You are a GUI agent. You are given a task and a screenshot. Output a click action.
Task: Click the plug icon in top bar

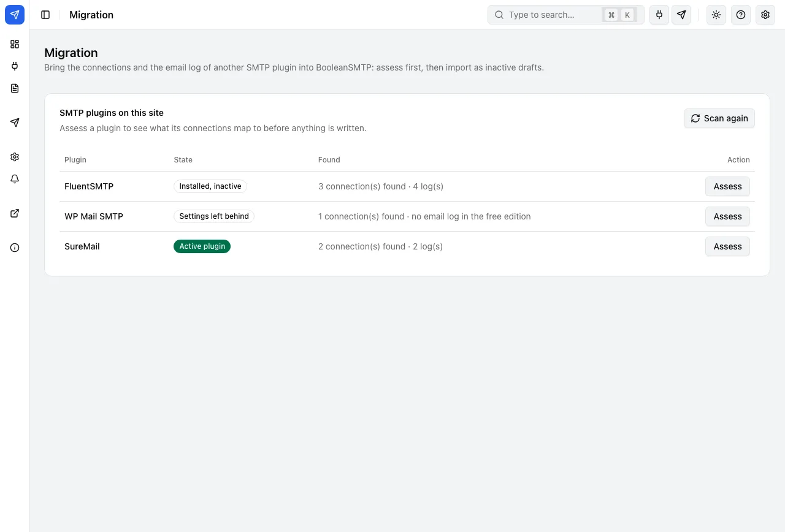(659, 15)
